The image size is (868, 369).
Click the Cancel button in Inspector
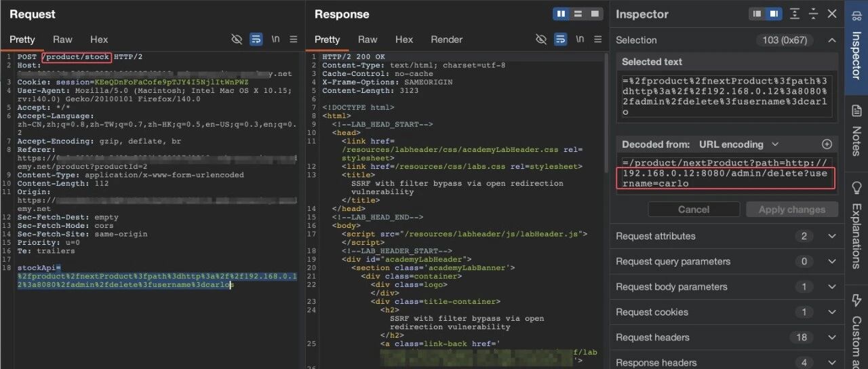click(694, 209)
